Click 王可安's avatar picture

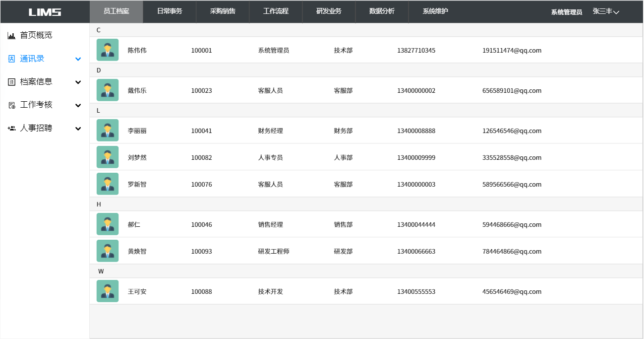coord(108,291)
